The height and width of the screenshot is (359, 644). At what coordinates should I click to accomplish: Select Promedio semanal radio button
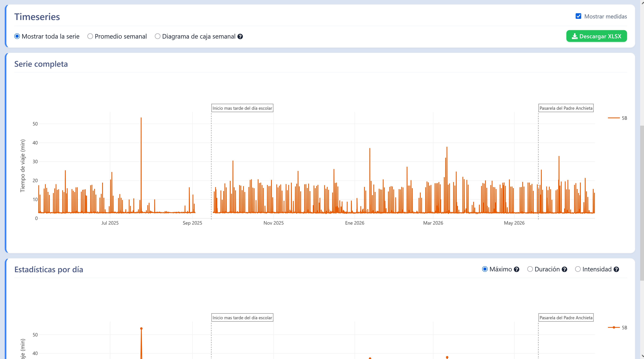coord(90,36)
